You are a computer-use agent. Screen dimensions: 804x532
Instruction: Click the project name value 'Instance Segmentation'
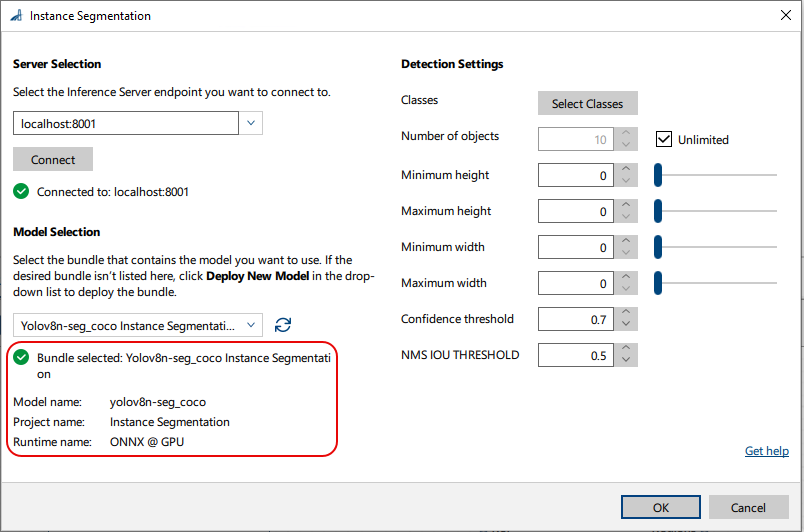[x=170, y=422]
